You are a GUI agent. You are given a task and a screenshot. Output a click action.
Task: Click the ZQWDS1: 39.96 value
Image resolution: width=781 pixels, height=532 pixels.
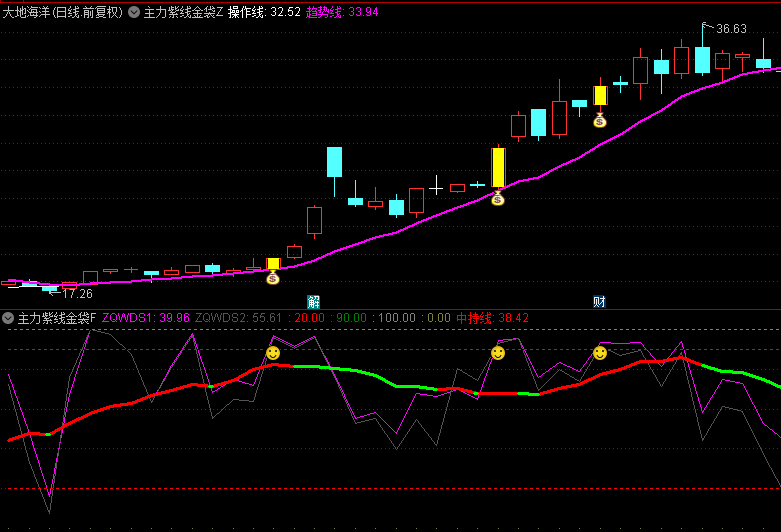145,318
